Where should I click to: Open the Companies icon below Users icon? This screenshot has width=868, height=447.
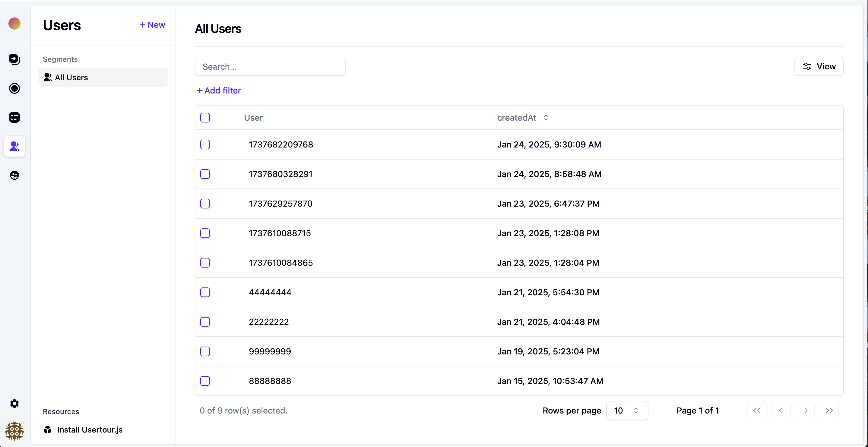click(14, 175)
